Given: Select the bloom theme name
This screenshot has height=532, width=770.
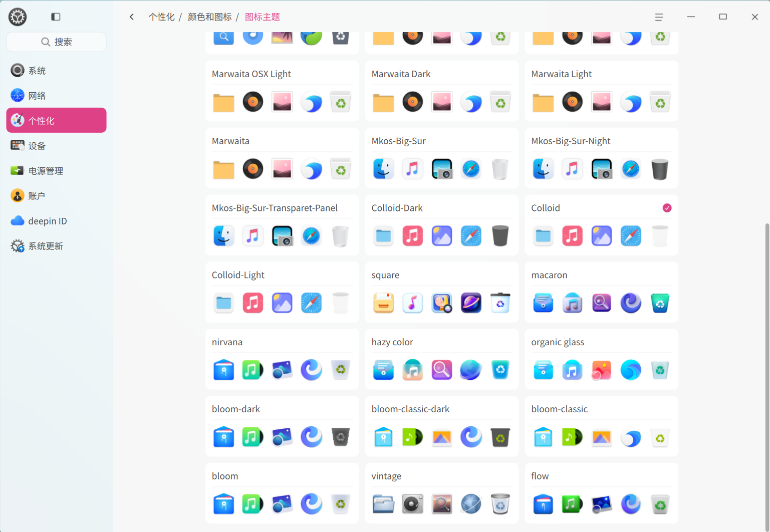Looking at the screenshot, I should point(225,476).
